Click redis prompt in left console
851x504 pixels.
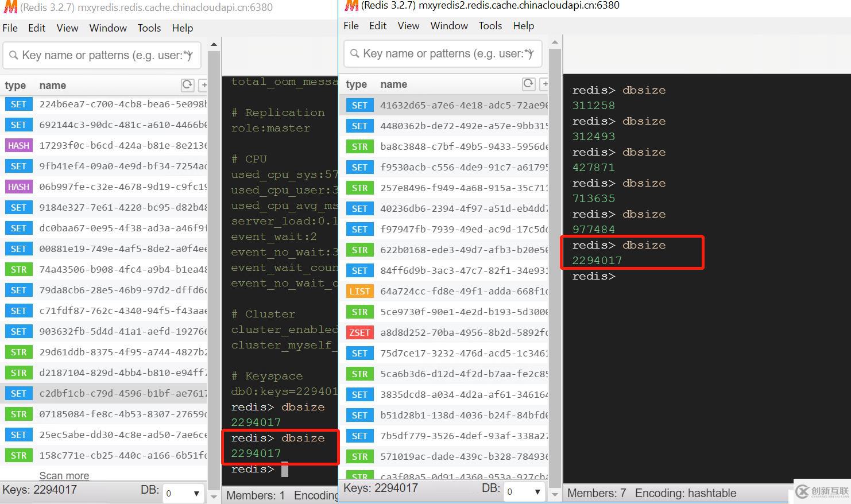click(x=253, y=469)
